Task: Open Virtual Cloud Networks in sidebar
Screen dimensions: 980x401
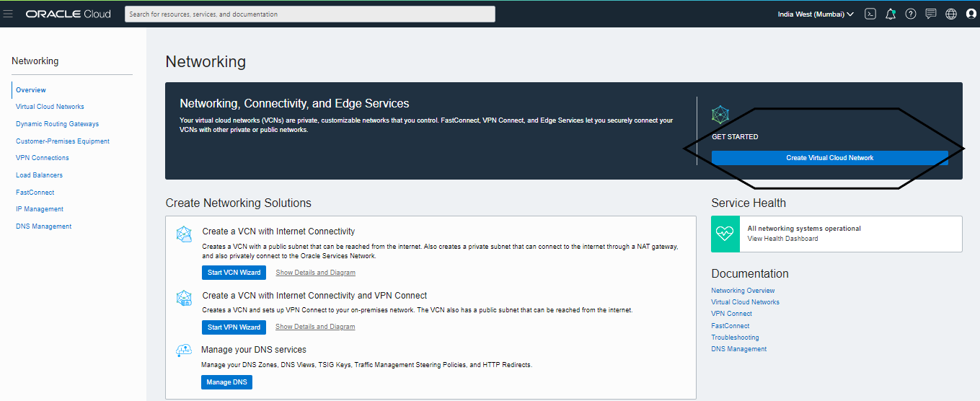Action: [50, 107]
